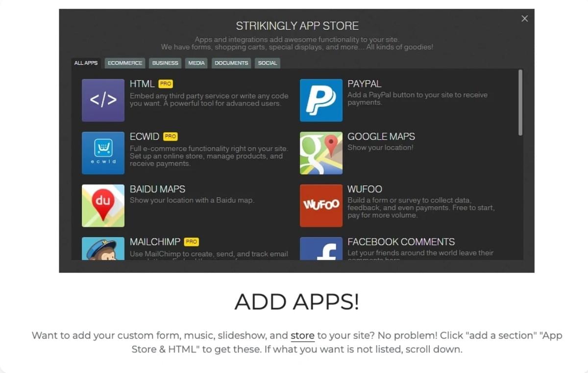Select the Wufoo form app icon
Viewport: 588px width, 373px height.
321,205
